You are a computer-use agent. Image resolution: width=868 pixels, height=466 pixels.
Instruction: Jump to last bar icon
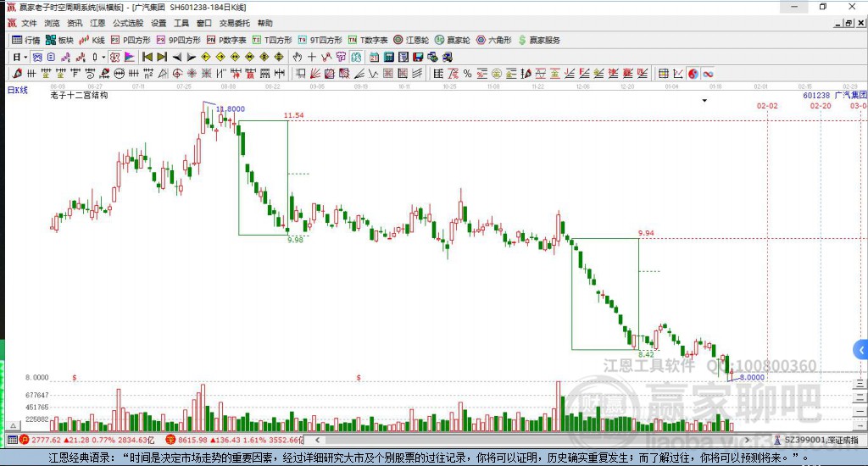click(162, 57)
